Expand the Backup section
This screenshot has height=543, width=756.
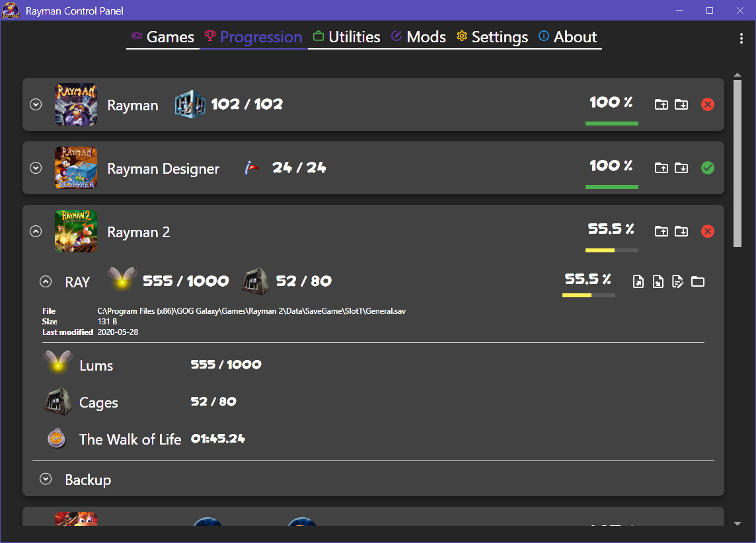pyautogui.click(x=45, y=480)
